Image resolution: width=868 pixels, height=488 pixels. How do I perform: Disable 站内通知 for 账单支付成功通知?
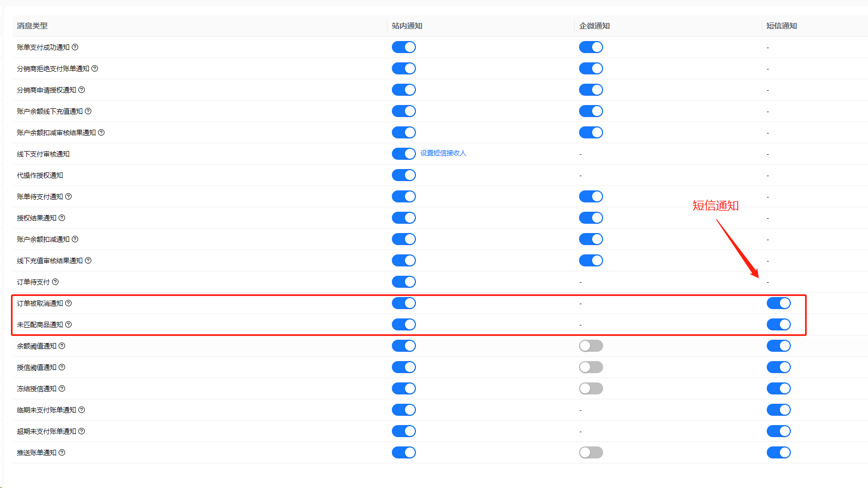[x=404, y=47]
